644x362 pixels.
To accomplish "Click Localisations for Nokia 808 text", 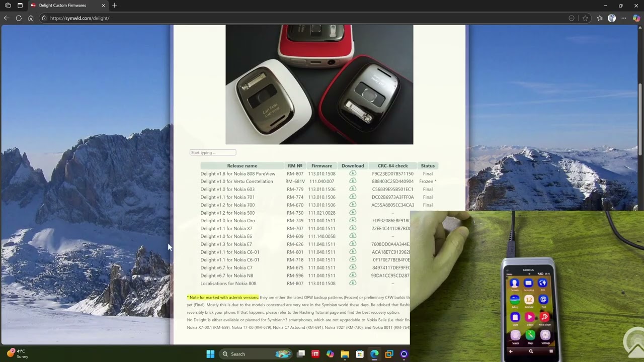I will [x=228, y=284].
